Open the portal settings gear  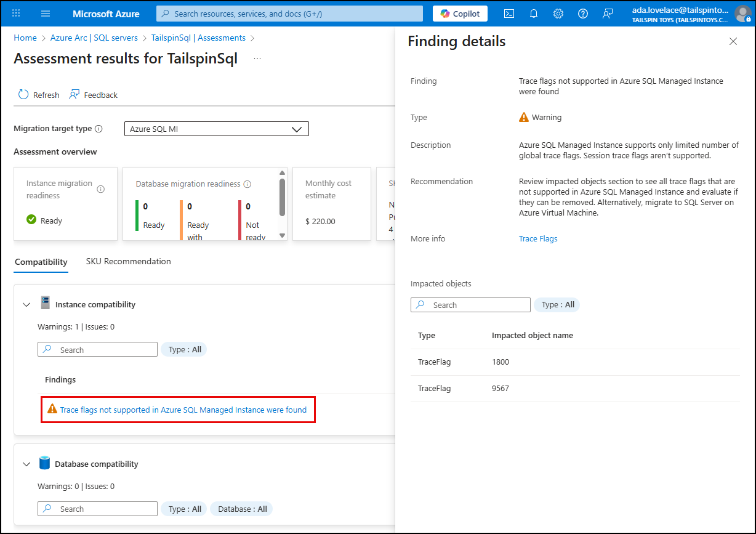pyautogui.click(x=558, y=13)
